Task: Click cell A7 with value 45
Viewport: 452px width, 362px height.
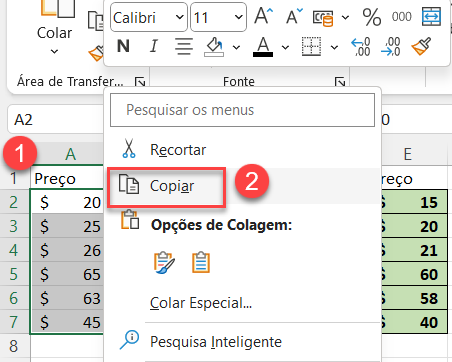Action: tap(67, 322)
